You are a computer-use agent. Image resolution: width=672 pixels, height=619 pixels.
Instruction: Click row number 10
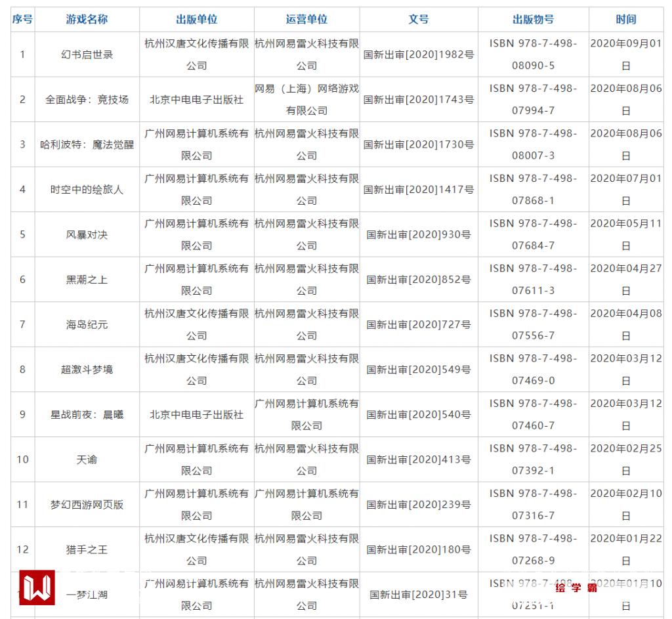(22, 459)
